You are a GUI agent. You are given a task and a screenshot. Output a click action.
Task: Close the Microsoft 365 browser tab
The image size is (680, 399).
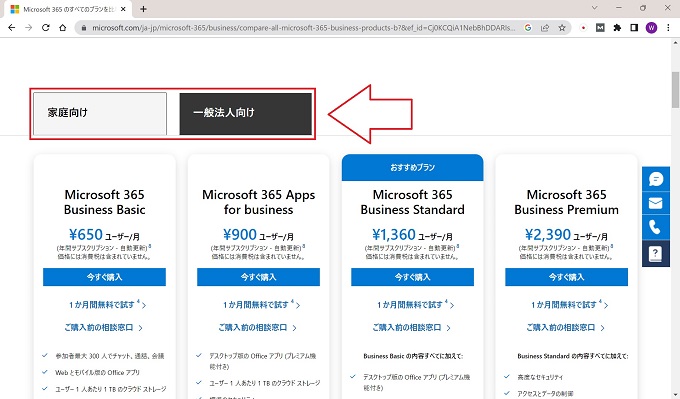tap(124, 9)
